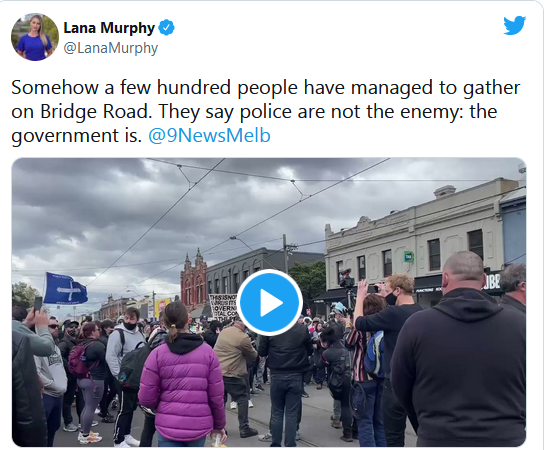Click the blue verified badge
The height and width of the screenshot is (450, 555).
[x=166, y=28]
